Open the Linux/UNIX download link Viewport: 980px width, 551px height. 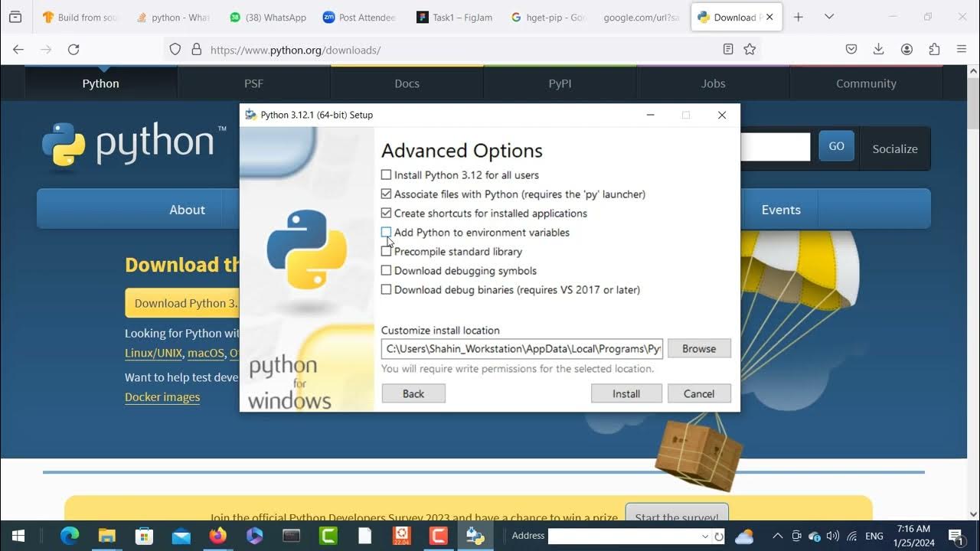click(x=154, y=353)
